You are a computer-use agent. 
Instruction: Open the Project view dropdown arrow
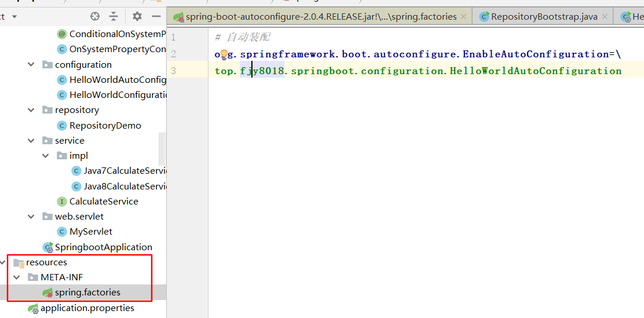14,17
